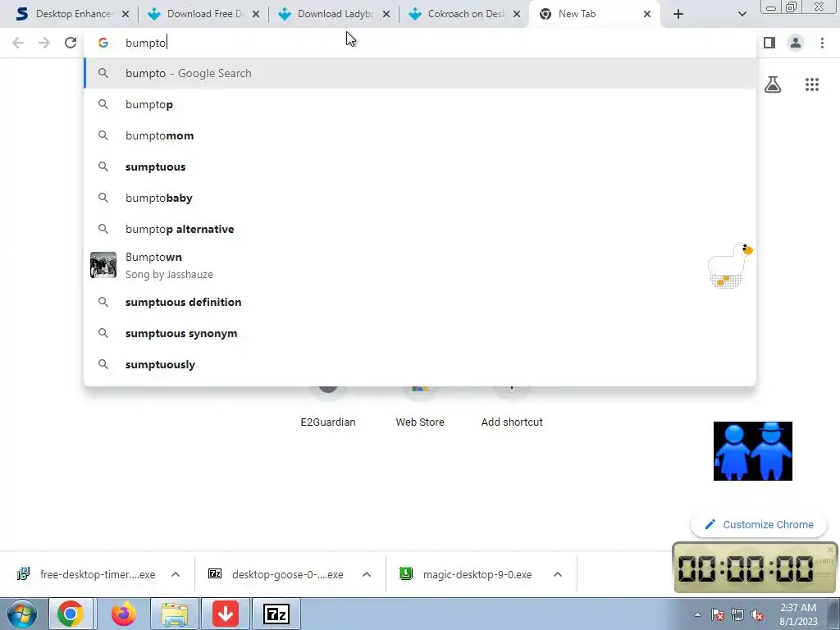Screen dimensions: 840x630
Task: Reload the page with the refresh icon
Action: tap(71, 43)
